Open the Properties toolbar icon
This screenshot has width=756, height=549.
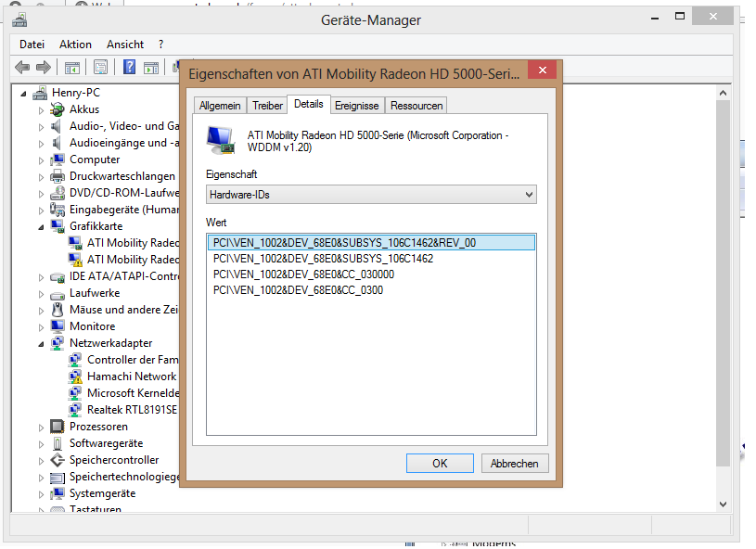coord(101,67)
